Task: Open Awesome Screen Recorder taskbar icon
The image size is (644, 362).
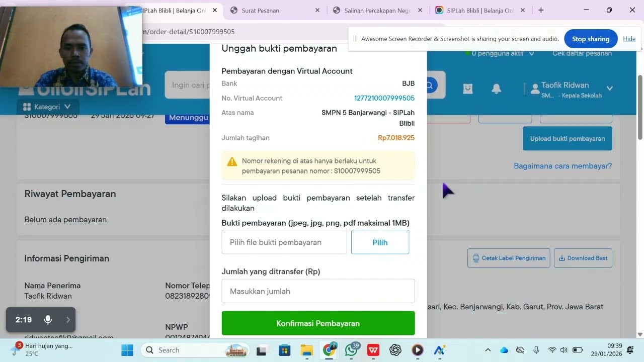Action: coord(440,350)
